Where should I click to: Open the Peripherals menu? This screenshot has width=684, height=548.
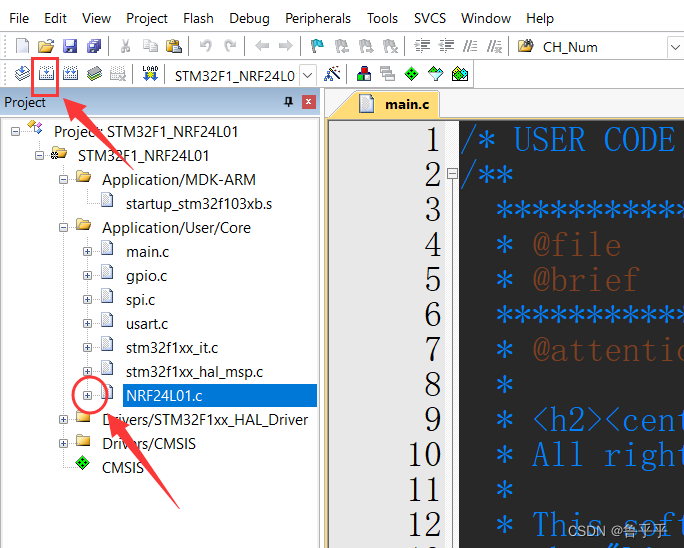click(x=318, y=18)
